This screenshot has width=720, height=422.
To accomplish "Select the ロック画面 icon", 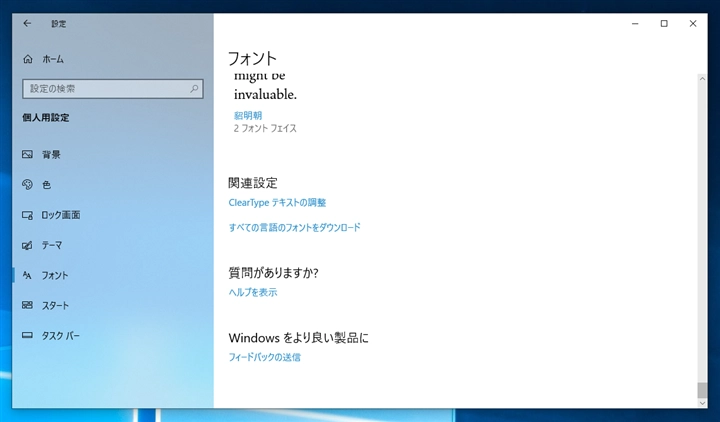I will point(28,215).
